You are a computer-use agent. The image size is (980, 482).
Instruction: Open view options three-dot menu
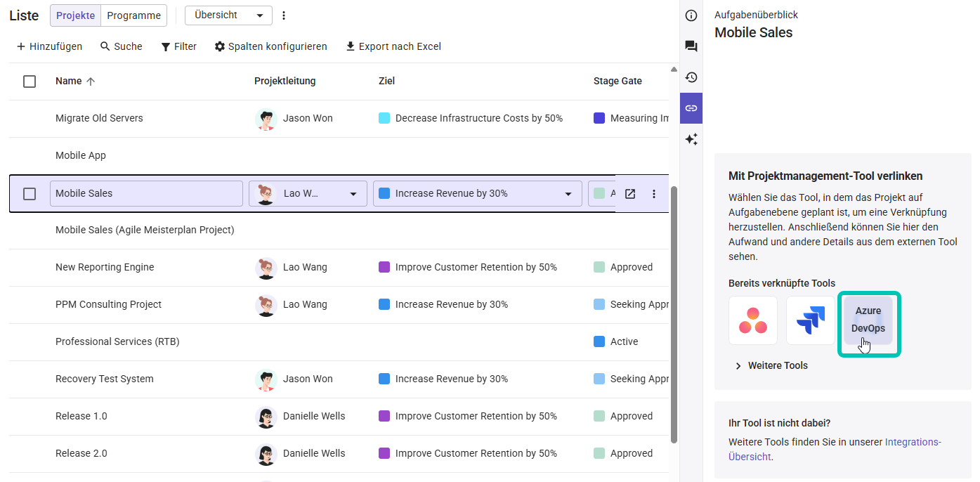tap(284, 15)
